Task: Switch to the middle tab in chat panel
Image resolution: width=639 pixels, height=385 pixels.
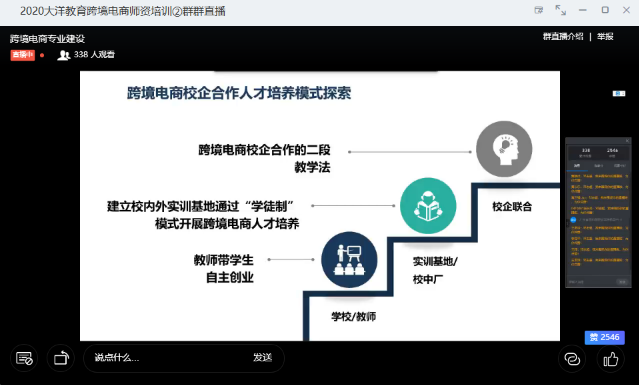Action: click(x=598, y=166)
